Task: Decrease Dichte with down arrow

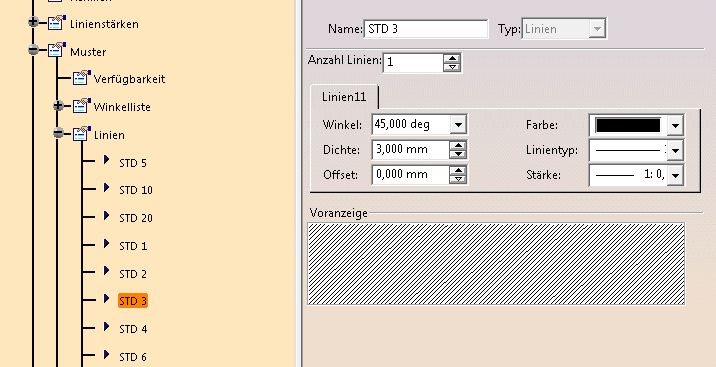Action: point(458,154)
